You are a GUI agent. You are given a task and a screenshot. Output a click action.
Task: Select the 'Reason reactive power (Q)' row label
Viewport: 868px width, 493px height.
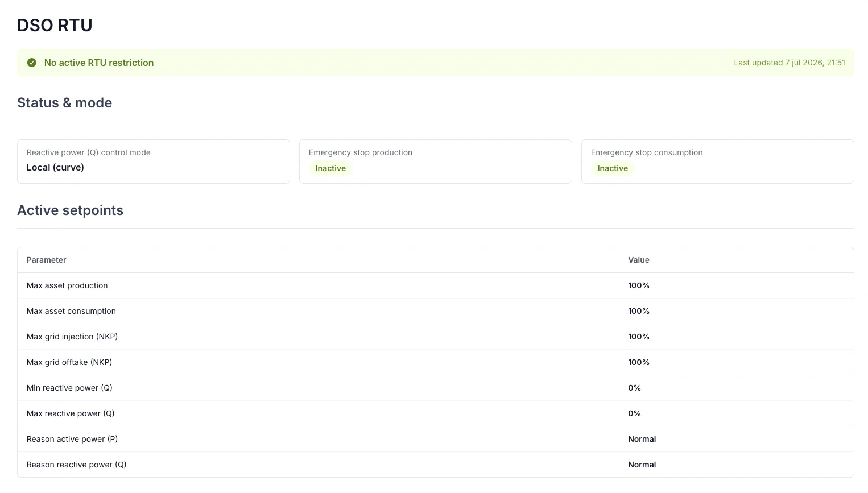click(x=77, y=465)
